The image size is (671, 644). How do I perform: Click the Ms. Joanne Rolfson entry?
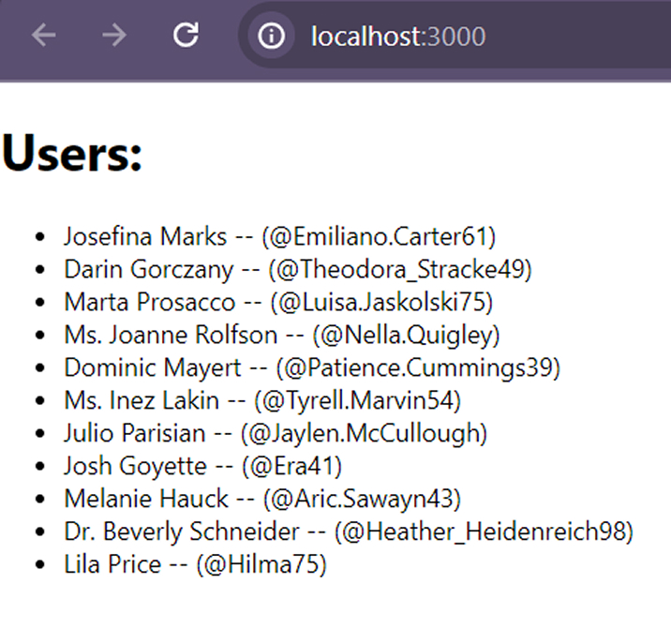click(x=171, y=336)
